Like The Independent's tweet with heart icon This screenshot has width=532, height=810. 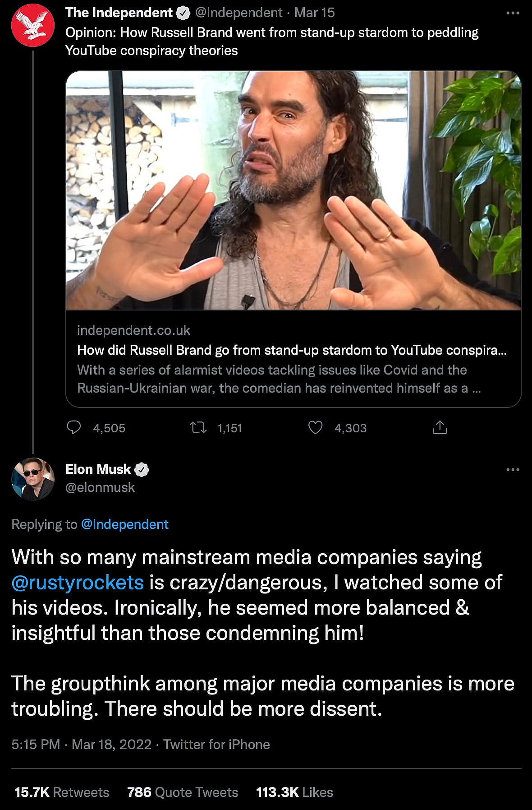[315, 427]
